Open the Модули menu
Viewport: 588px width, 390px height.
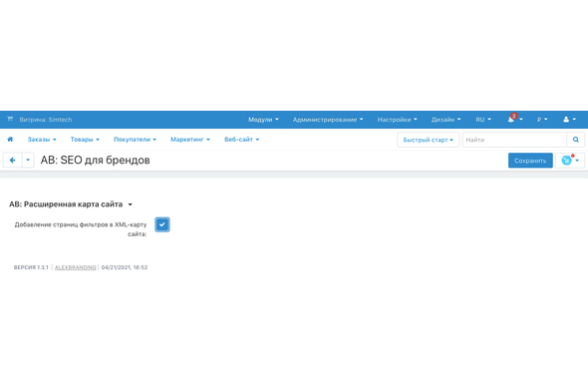coord(263,120)
